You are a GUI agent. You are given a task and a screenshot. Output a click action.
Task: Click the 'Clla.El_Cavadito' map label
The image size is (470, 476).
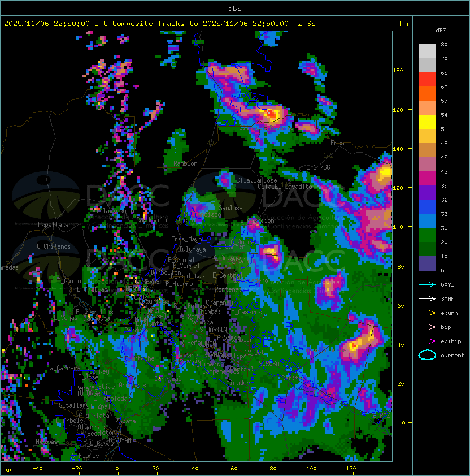(x=285, y=187)
